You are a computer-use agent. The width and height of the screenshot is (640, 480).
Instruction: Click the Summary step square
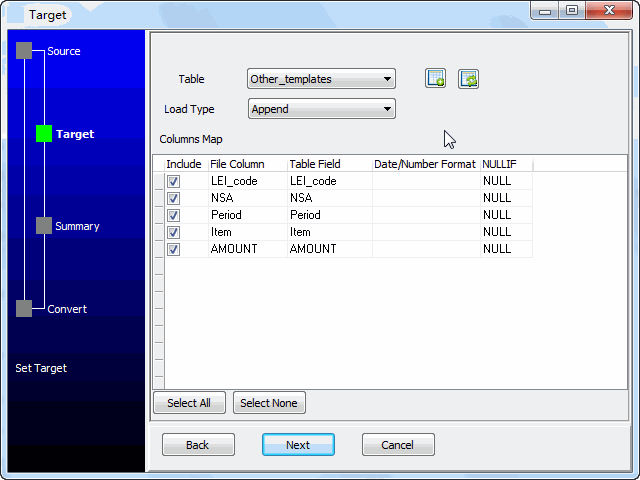(43, 226)
